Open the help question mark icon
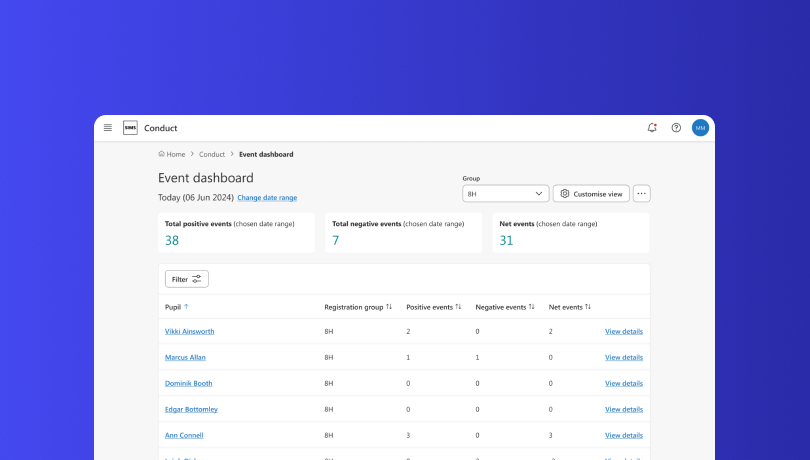 coord(676,128)
